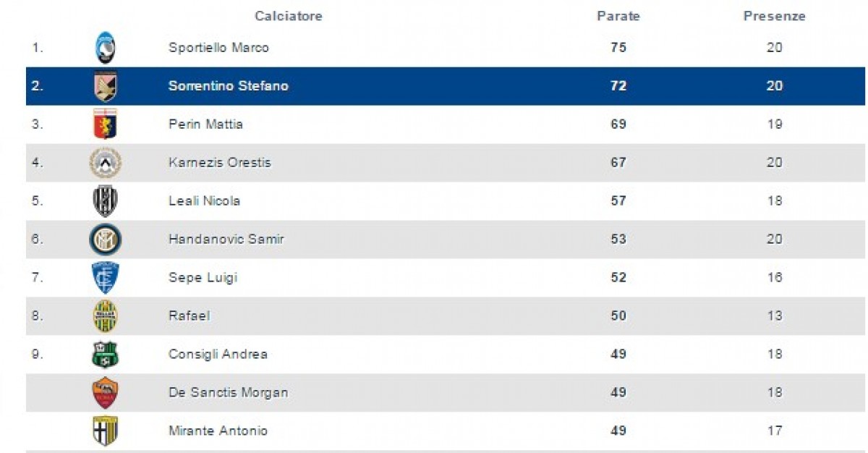Click the Cesena crest next to Leali Nicola
The image size is (868, 453).
point(105,200)
